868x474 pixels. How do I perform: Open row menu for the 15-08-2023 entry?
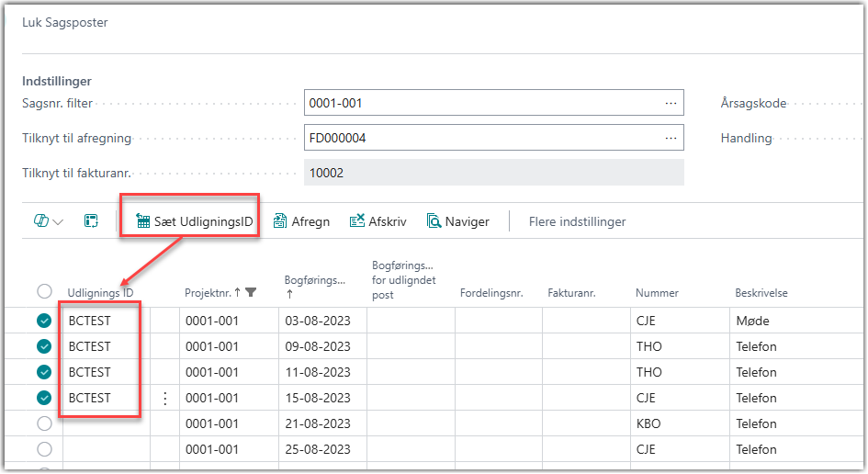165,399
